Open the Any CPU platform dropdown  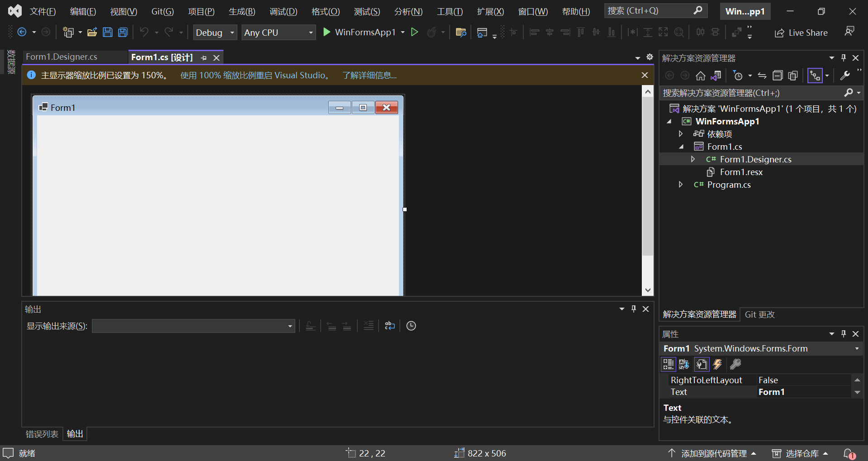coord(310,32)
